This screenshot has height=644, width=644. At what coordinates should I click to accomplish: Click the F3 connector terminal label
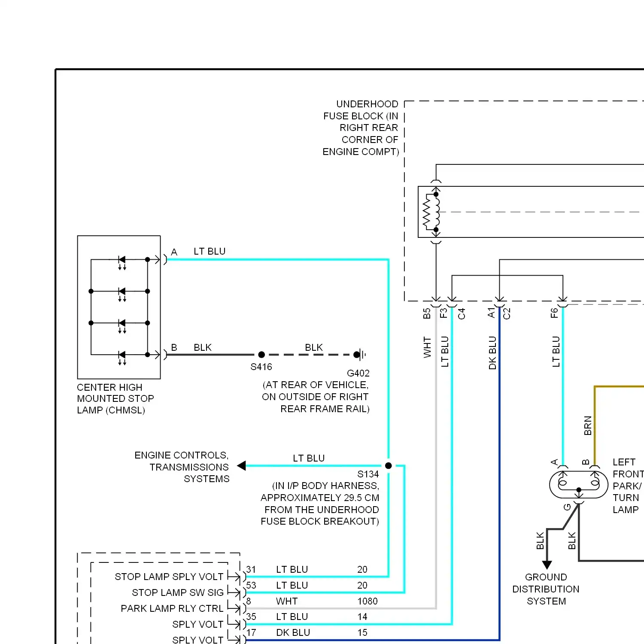point(444,313)
